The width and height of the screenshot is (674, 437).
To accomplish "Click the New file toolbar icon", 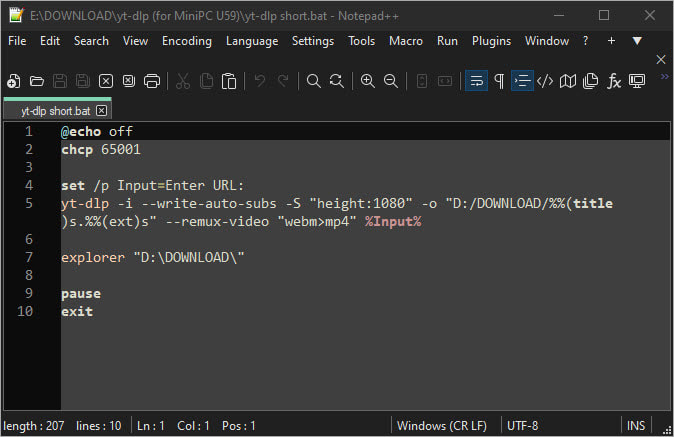I will [x=14, y=81].
